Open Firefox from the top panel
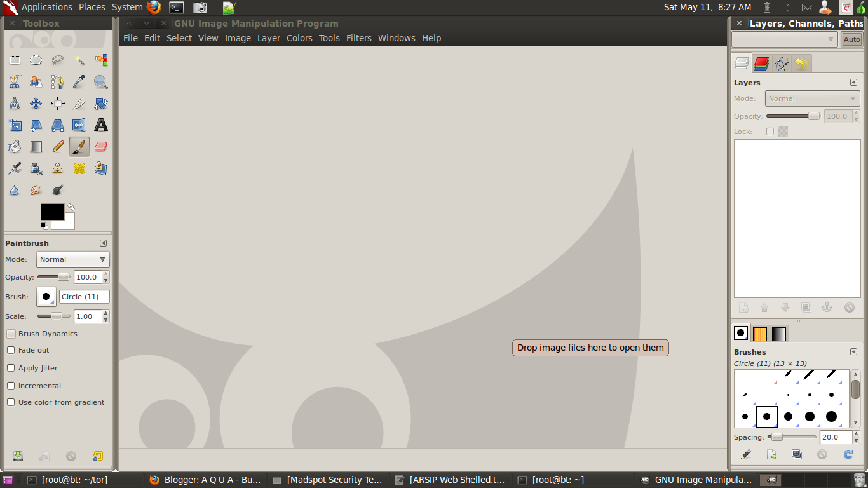The height and width of the screenshot is (488, 868). click(x=154, y=7)
